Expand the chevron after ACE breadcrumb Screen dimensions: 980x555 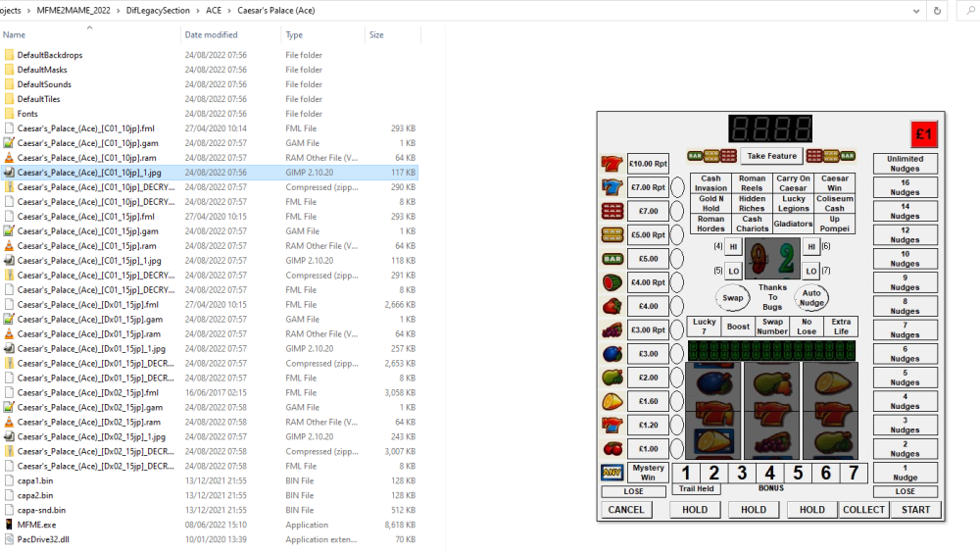[x=229, y=11]
